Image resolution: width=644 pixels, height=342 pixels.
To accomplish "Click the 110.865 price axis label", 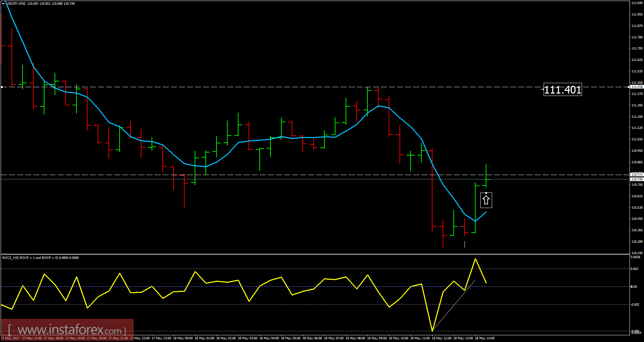I will click(x=637, y=162).
